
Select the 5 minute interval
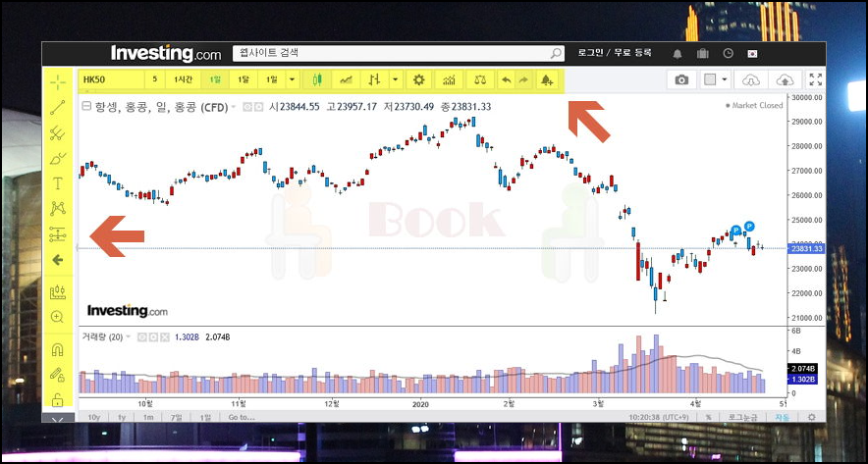tap(155, 79)
